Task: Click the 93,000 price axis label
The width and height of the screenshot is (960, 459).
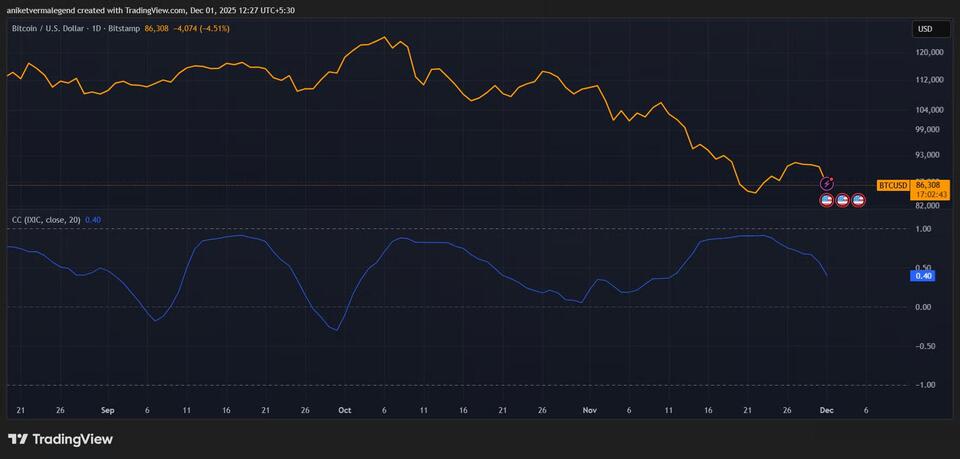Action: (929, 155)
